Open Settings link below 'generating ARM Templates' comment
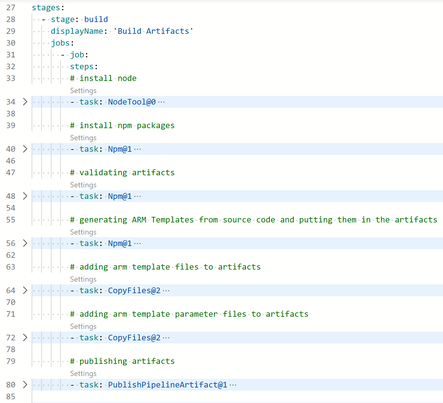This screenshot has height=403, width=443. 83,232
